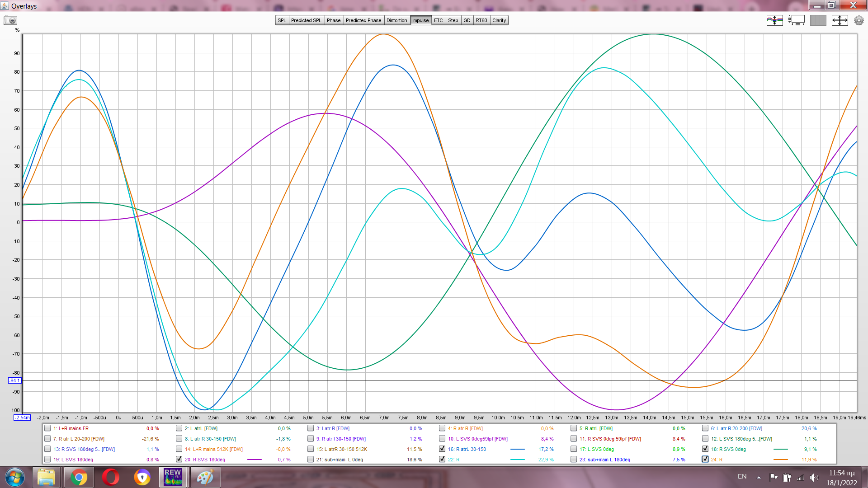The height and width of the screenshot is (488, 868).
Task: Select the Clarity tab
Action: coord(499,20)
